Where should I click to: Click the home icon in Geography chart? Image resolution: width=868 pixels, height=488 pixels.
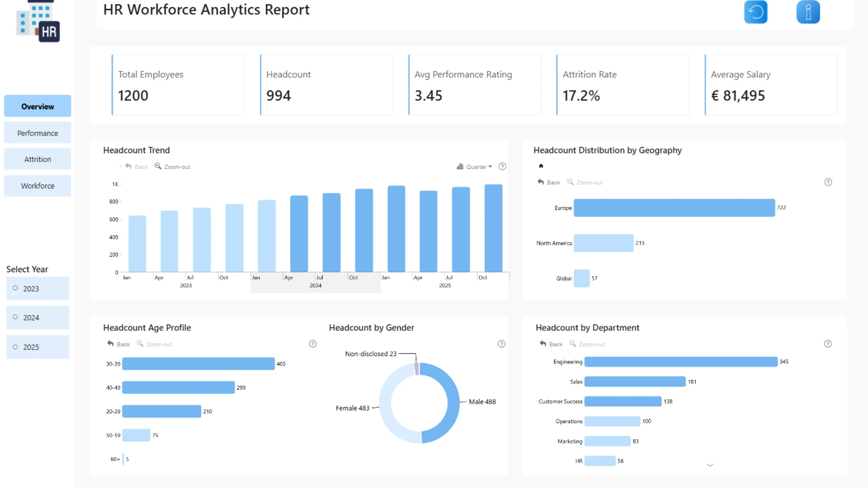point(541,166)
